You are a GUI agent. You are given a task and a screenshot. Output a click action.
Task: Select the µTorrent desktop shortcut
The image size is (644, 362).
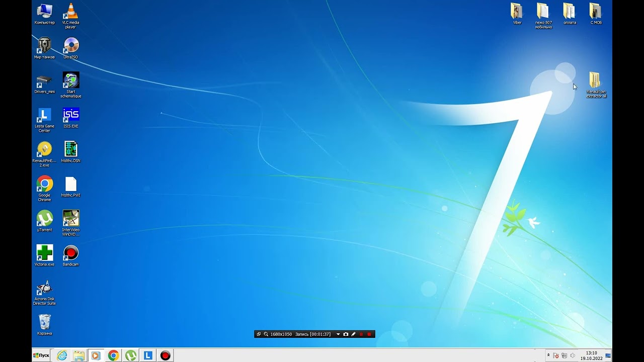pyautogui.click(x=44, y=221)
